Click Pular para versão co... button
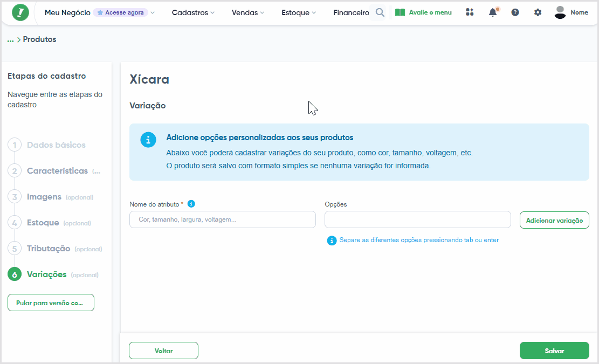The width and height of the screenshot is (599, 364). point(51,303)
